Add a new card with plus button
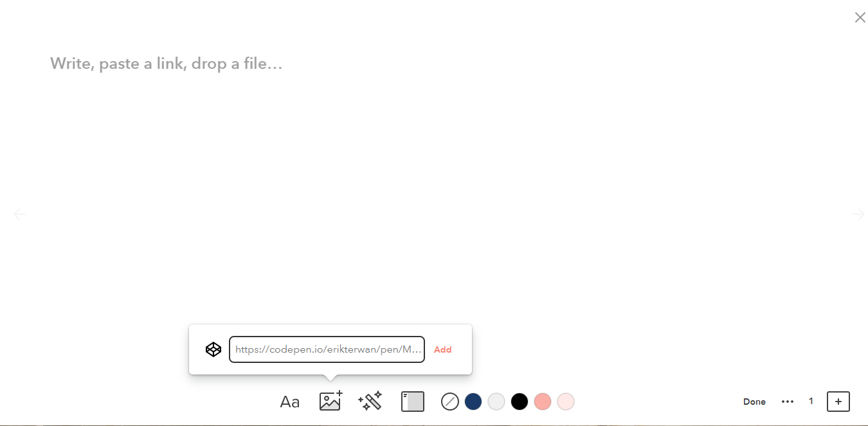The image size is (868, 426). [838, 401]
